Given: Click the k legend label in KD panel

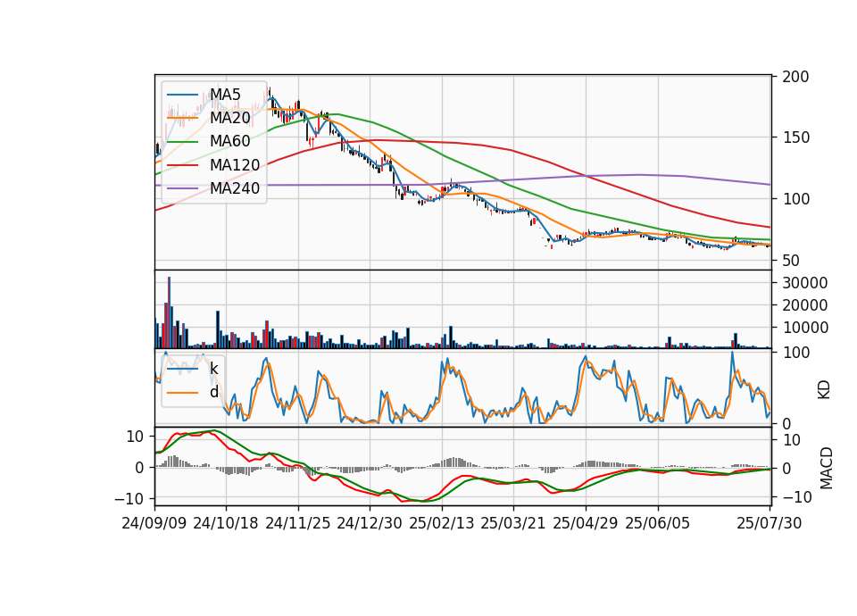Looking at the screenshot, I should [x=213, y=369].
